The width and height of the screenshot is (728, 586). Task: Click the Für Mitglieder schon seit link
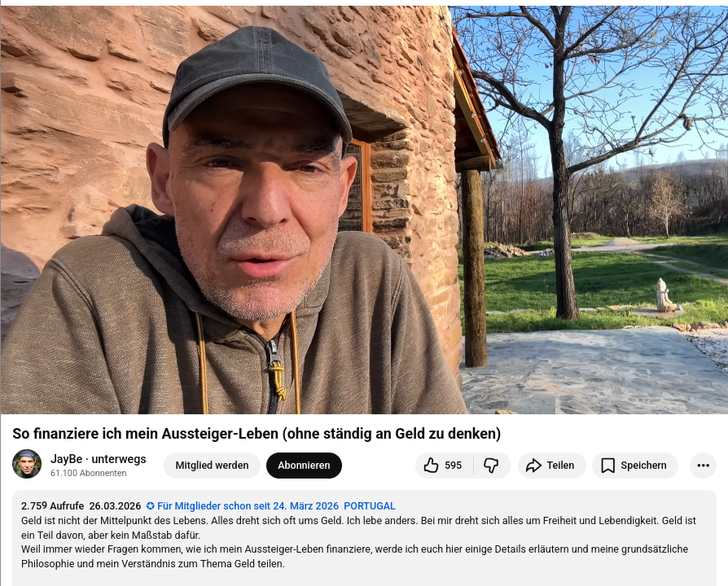(x=248, y=505)
